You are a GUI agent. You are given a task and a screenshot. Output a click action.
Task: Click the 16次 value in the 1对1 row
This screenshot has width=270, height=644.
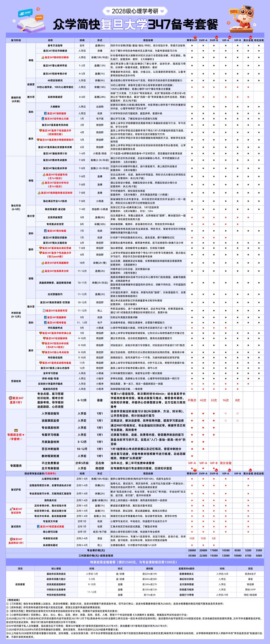tap(226, 400)
